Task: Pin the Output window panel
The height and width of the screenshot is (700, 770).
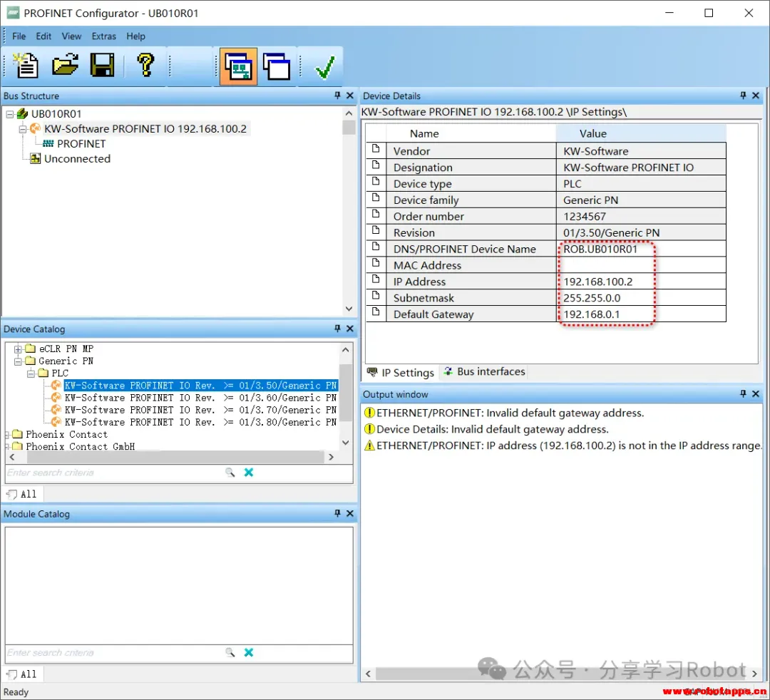Action: 743,393
